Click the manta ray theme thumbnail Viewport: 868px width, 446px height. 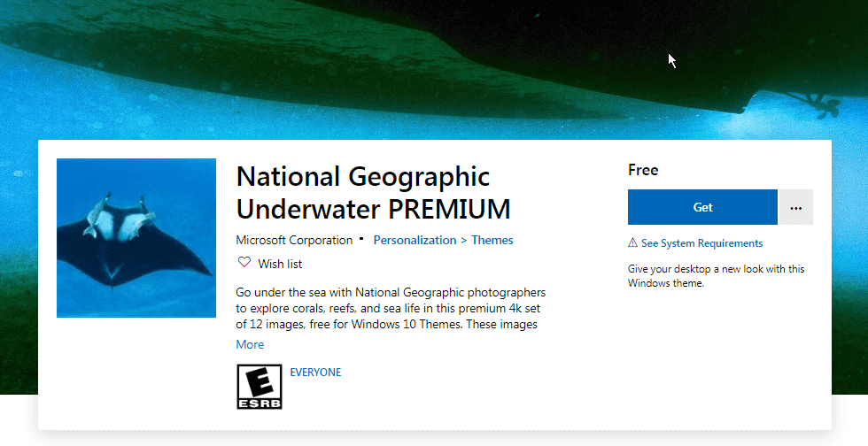[x=136, y=237]
